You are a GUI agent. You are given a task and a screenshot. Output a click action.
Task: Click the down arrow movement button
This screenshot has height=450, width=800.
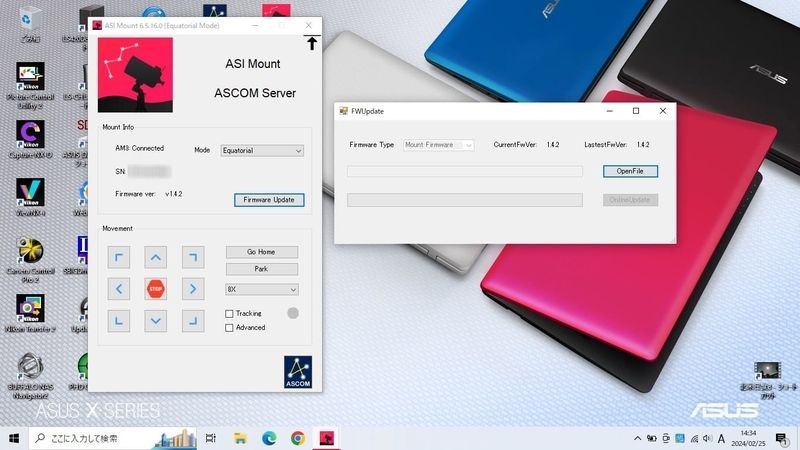[x=156, y=321]
